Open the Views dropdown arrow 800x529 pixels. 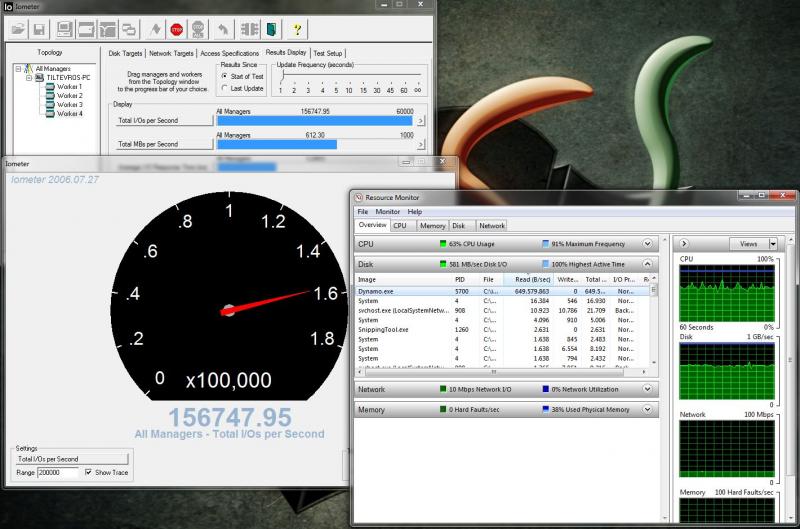pos(773,244)
